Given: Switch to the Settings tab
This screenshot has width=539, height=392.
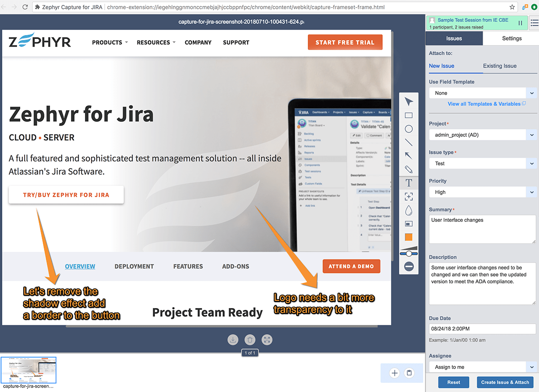Looking at the screenshot, I should pyautogui.click(x=512, y=39).
